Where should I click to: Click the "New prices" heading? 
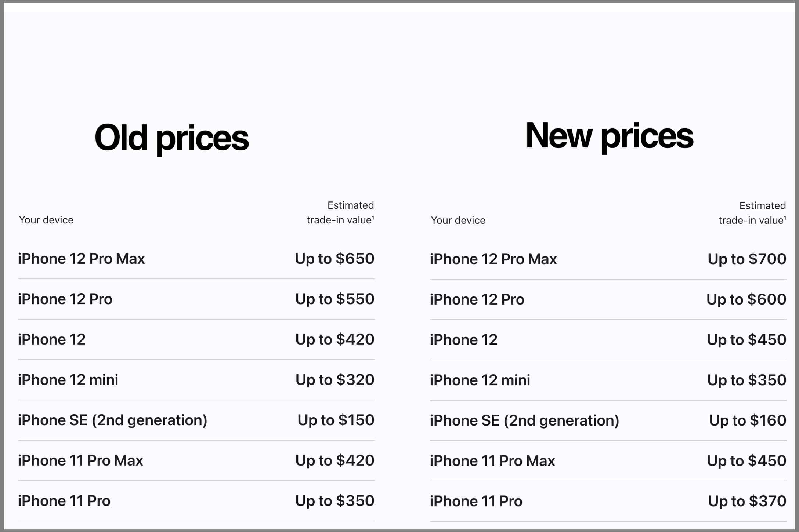point(609,136)
